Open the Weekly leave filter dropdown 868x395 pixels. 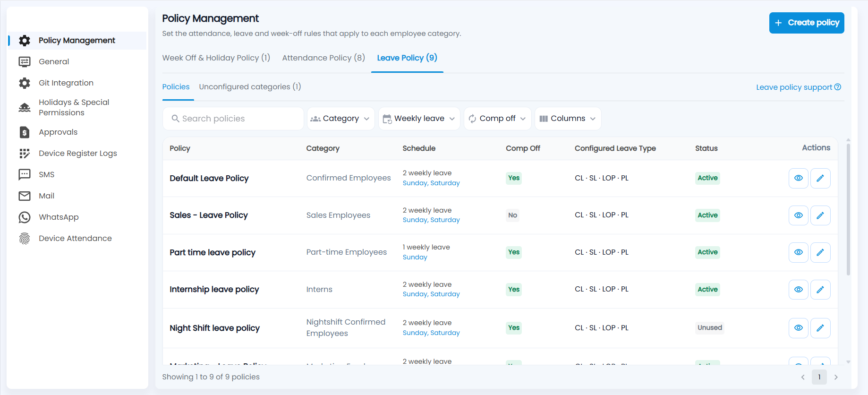(x=419, y=119)
